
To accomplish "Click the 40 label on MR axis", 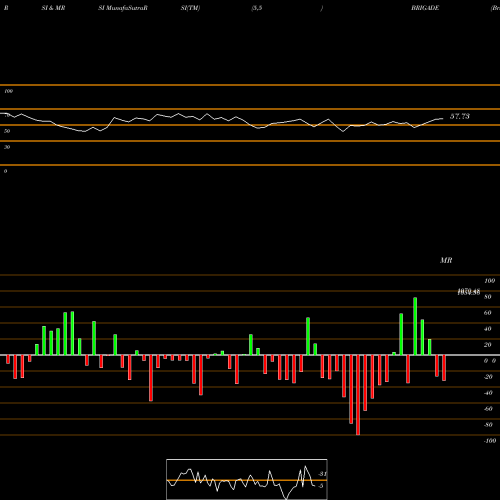I will (488, 329).
